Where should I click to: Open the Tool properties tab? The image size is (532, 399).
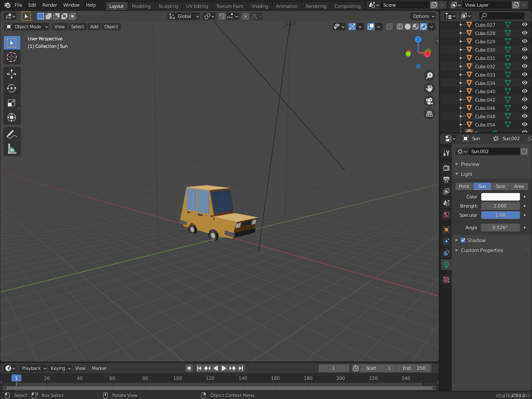point(446,153)
